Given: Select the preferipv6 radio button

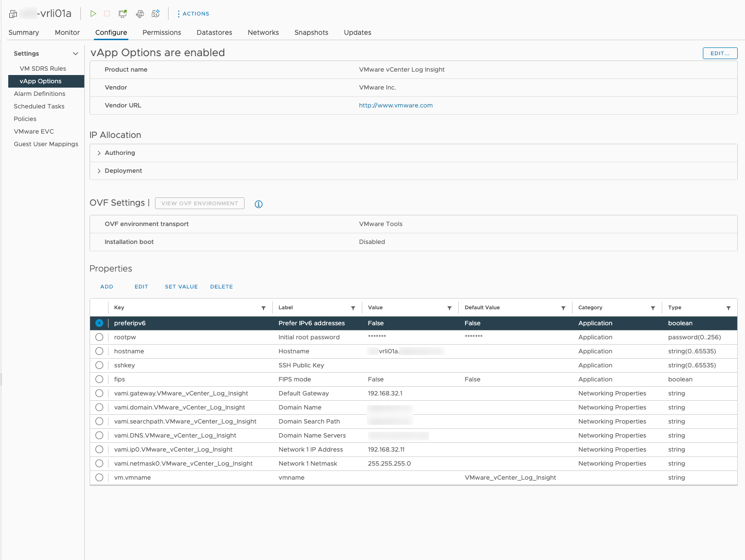Looking at the screenshot, I should pos(99,323).
